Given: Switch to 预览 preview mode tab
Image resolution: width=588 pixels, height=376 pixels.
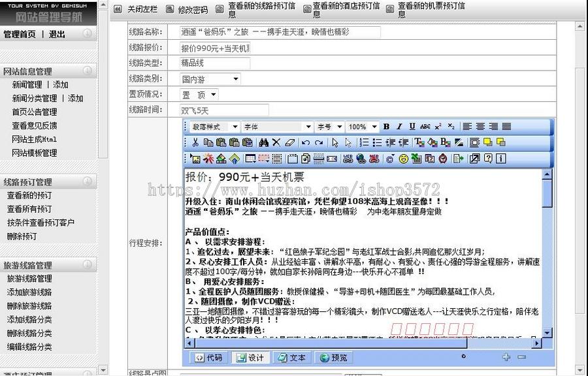Looking at the screenshot, I should [x=333, y=358].
